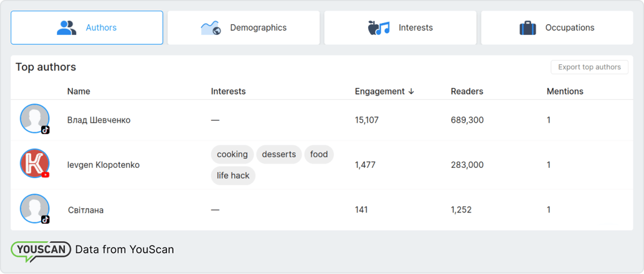Open Ievgen Klopotenko's profile avatar

tap(34, 163)
